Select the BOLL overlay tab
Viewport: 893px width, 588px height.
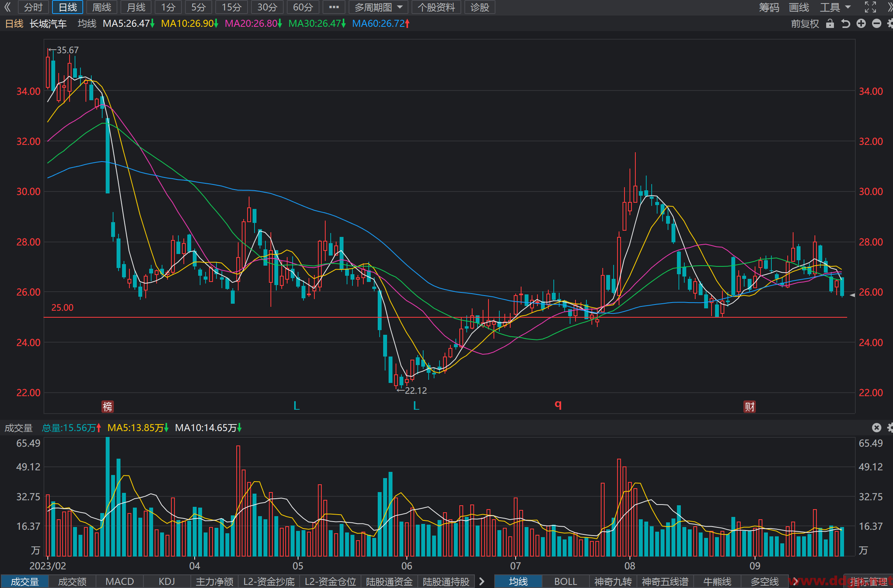565,581
